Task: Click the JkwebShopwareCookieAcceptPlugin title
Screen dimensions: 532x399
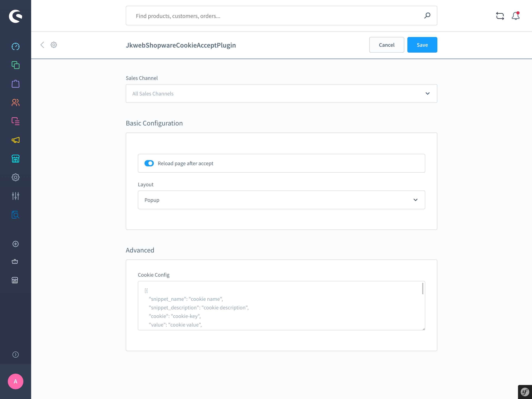Action: click(x=181, y=45)
